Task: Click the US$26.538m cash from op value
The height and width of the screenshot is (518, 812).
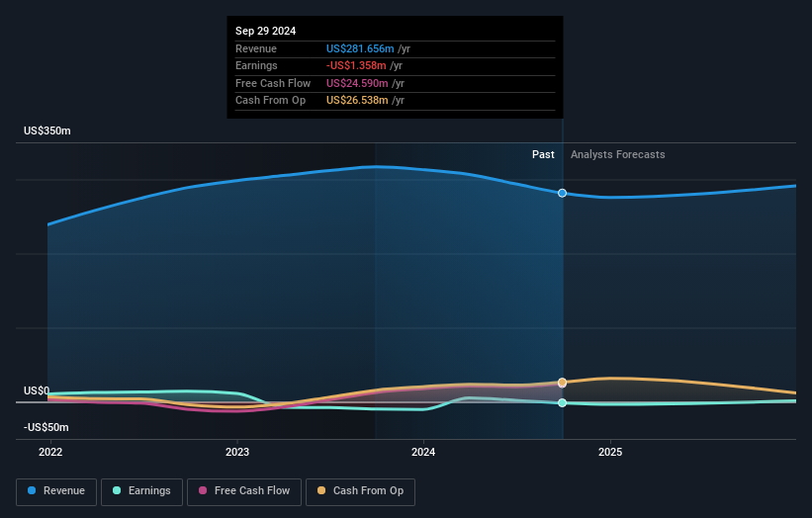Action: click(x=357, y=101)
